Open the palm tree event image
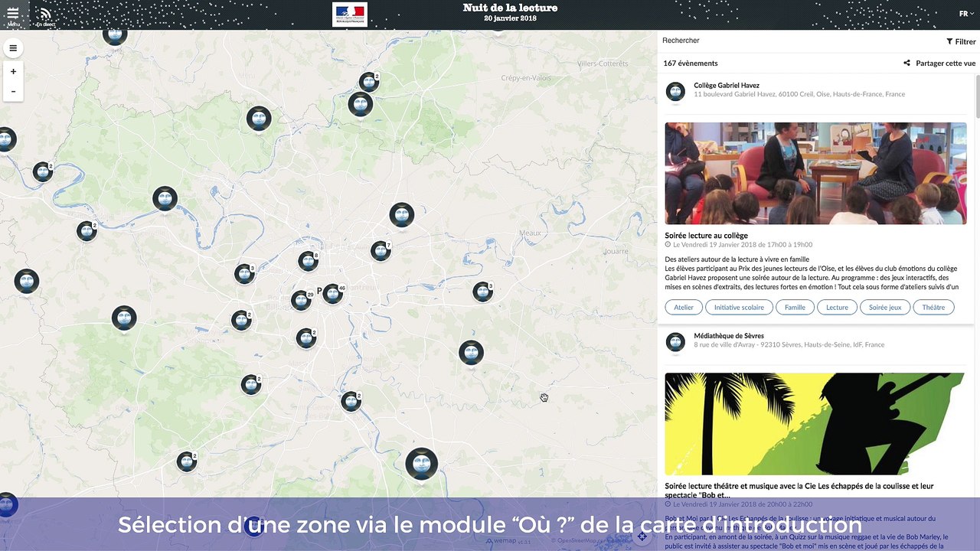This screenshot has width=980, height=551. click(x=815, y=424)
